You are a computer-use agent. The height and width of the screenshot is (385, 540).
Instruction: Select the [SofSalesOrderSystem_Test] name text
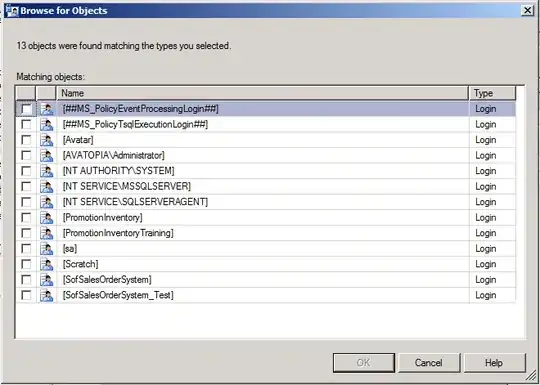pos(118,295)
